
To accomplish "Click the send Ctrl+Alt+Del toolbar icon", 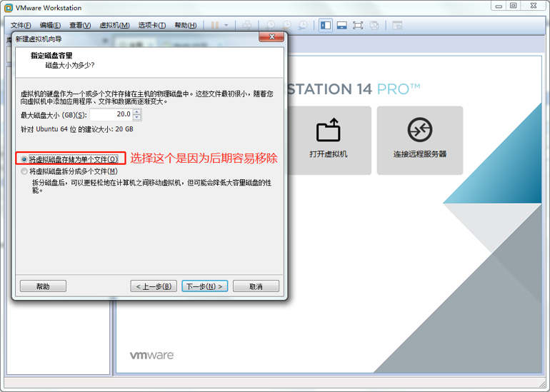I will 247,25.
